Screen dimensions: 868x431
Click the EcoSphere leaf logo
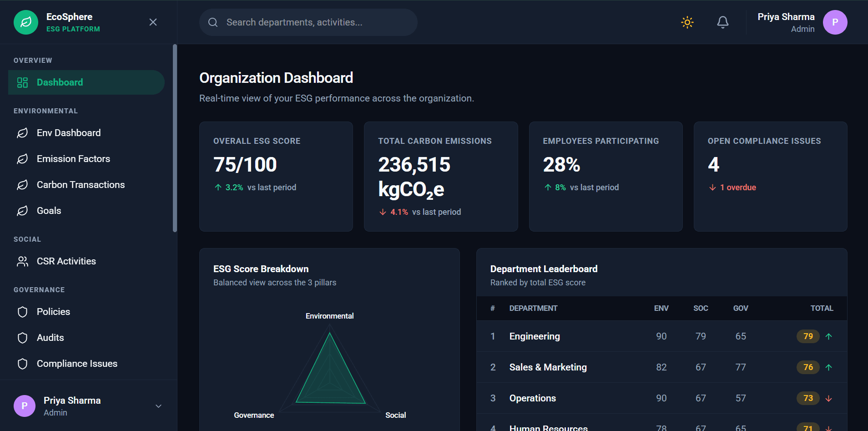point(26,22)
